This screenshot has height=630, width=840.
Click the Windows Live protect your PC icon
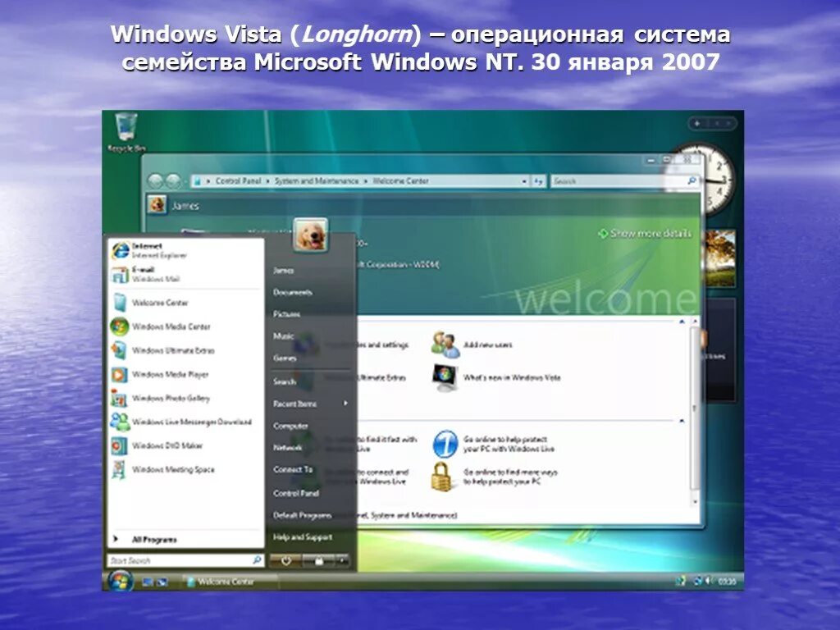445,444
